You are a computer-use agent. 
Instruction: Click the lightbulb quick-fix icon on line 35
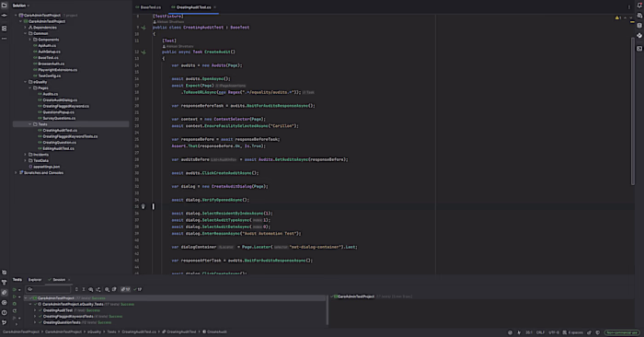tap(143, 206)
